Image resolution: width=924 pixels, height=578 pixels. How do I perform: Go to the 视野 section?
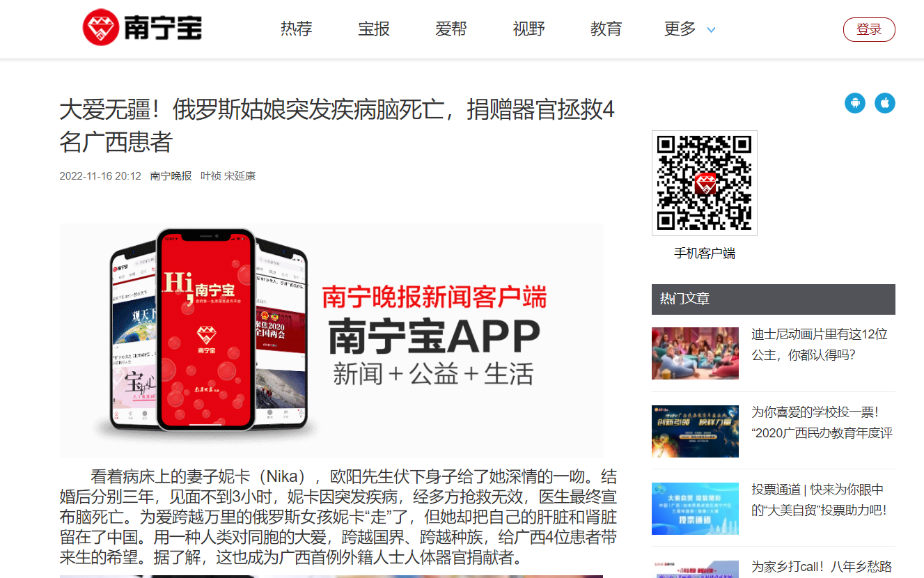tap(528, 29)
